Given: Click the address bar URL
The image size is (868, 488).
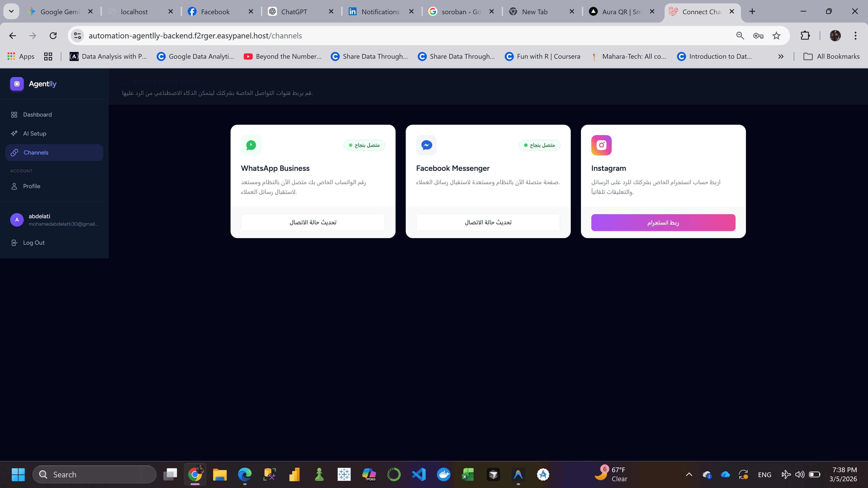Looking at the screenshot, I should (195, 36).
